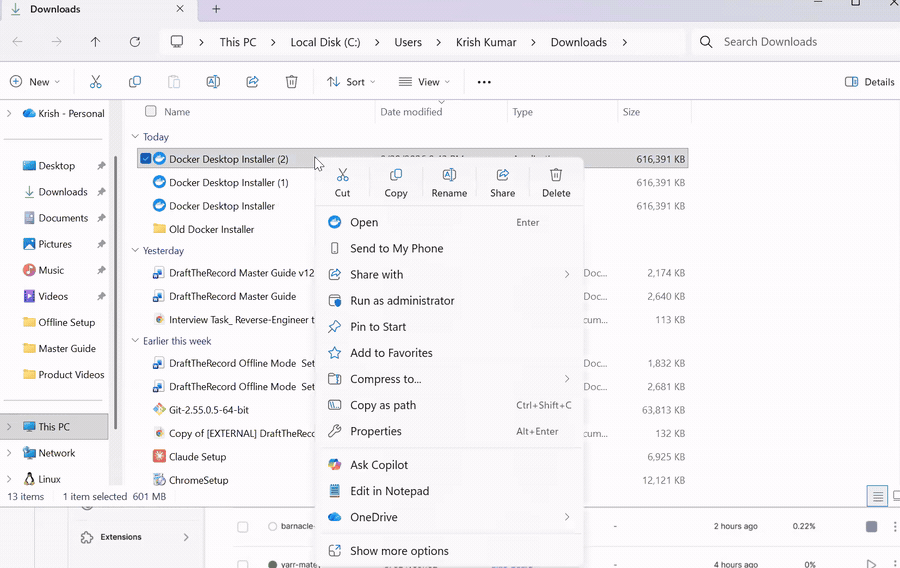The image size is (900, 568).
Task: Expand Linux in navigation pane
Action: (x=9, y=479)
